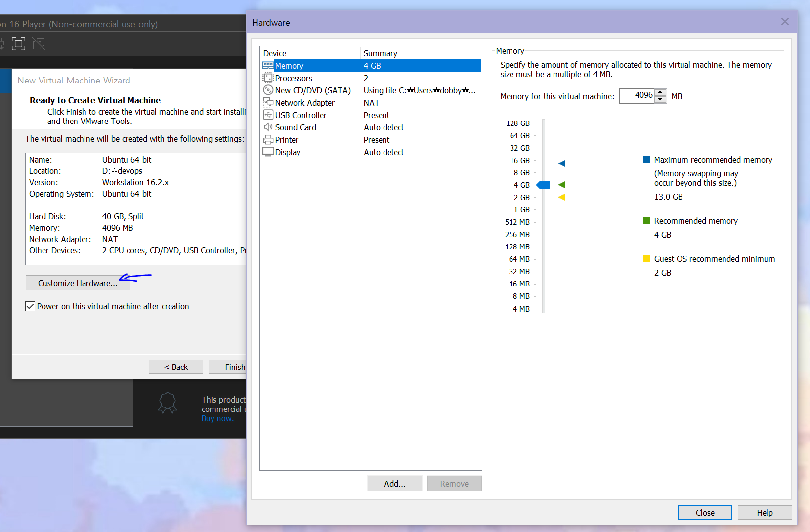This screenshot has width=810, height=532.
Task: Click the yellow Guest OS recommended minimum swatch
Action: (x=646, y=258)
